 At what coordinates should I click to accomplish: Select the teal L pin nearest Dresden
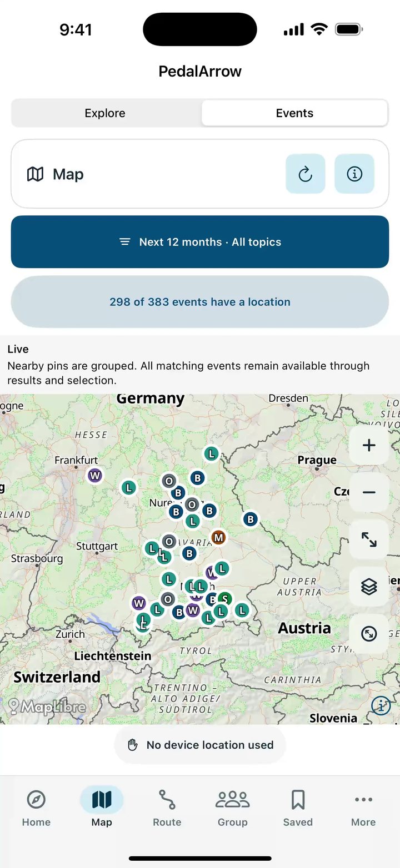(211, 453)
